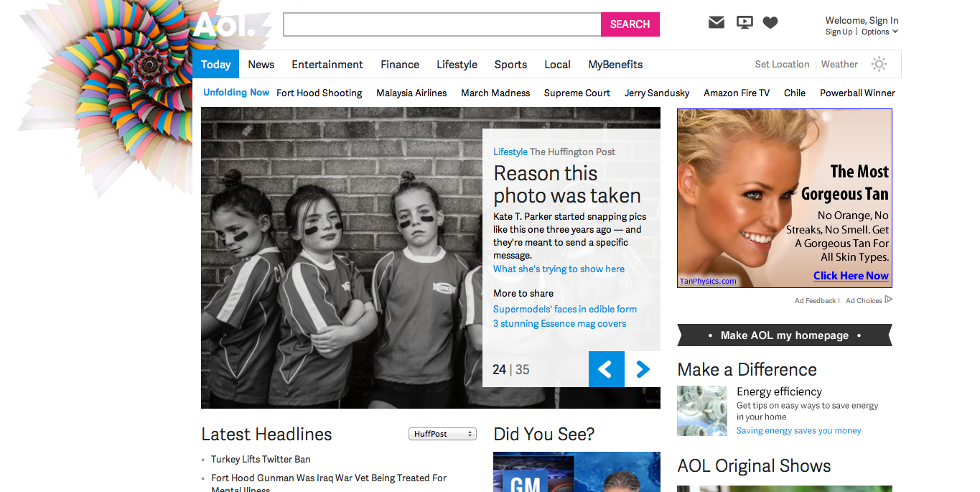Screen dimensions: 980x492
Task: Open the Lifestyle tab
Action: (457, 64)
